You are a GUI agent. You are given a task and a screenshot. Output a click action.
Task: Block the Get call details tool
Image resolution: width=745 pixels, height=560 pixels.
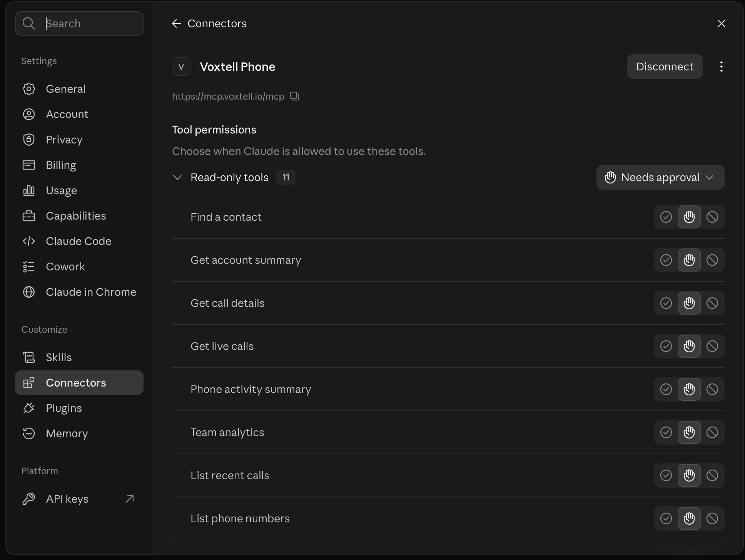pyautogui.click(x=712, y=303)
